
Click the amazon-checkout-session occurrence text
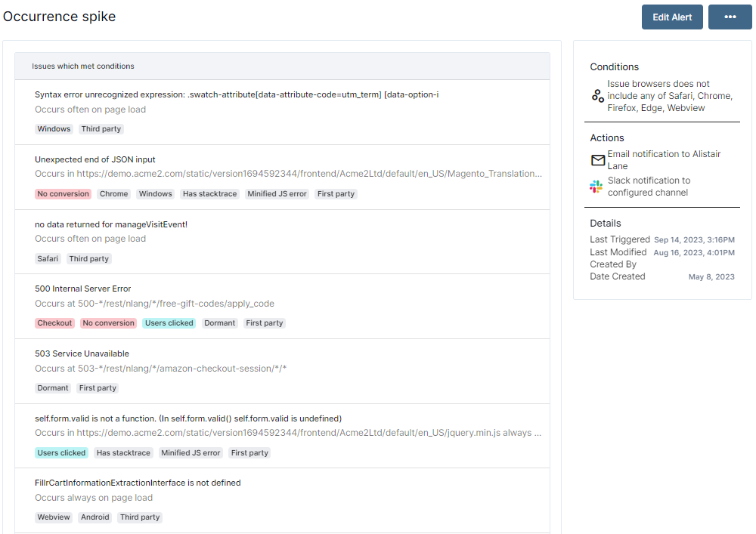click(160, 369)
